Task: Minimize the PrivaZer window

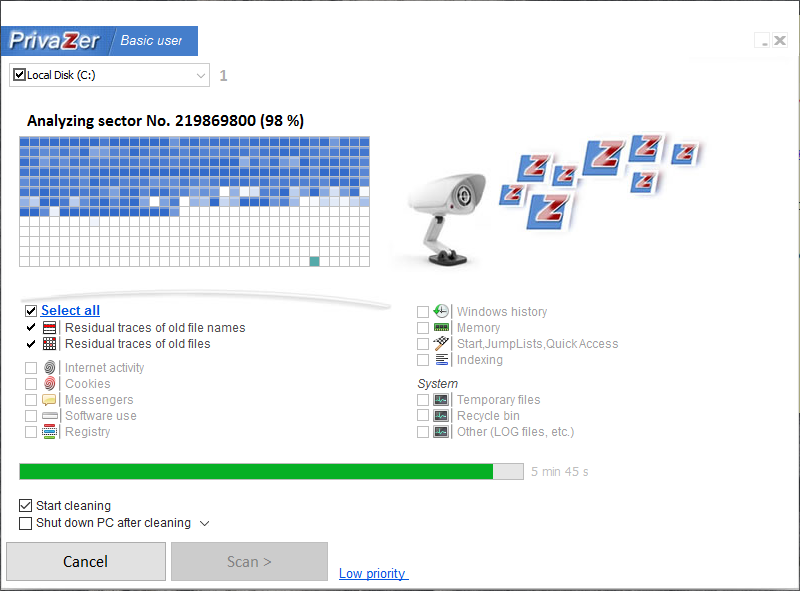Action: 763,40
